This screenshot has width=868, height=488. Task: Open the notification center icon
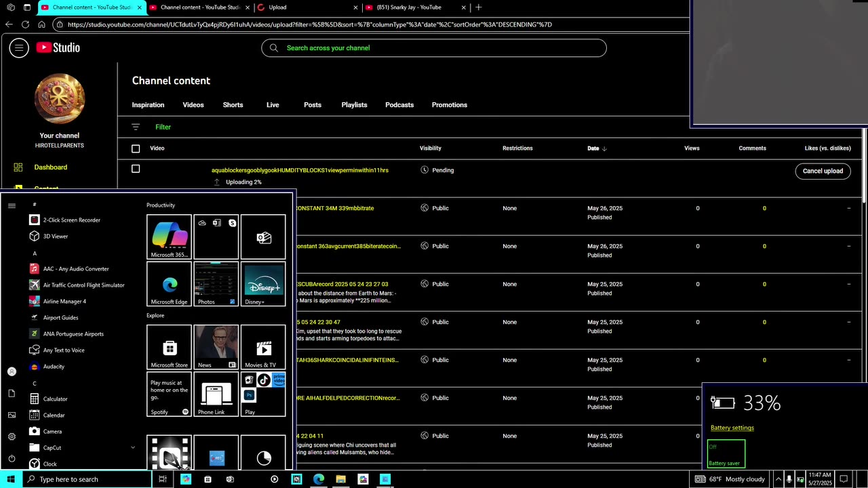(x=844, y=479)
